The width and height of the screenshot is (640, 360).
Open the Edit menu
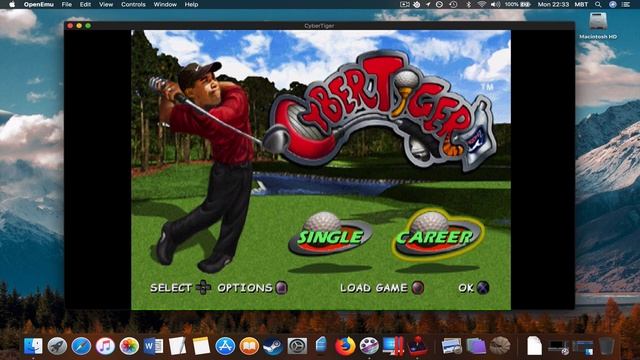coord(85,4)
